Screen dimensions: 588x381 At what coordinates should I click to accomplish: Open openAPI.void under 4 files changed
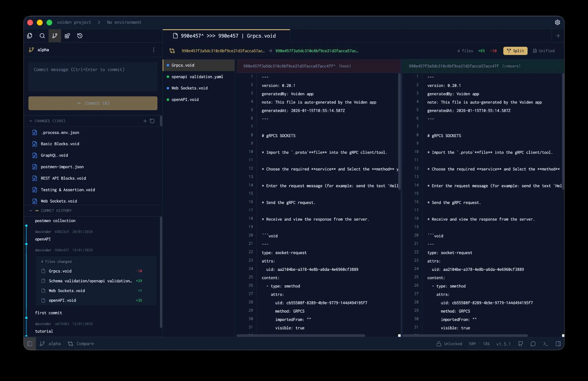click(x=96, y=300)
